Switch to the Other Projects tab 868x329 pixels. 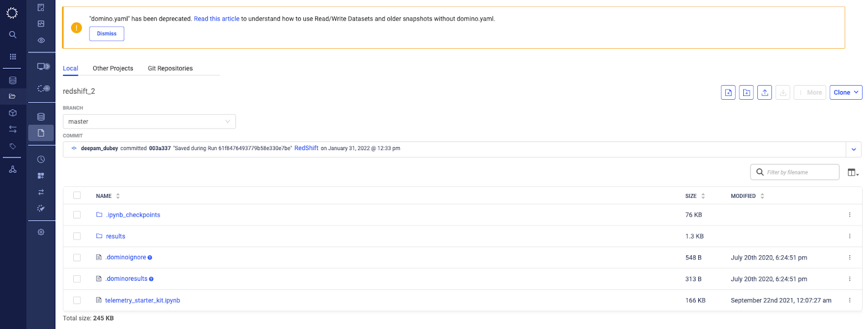point(113,68)
